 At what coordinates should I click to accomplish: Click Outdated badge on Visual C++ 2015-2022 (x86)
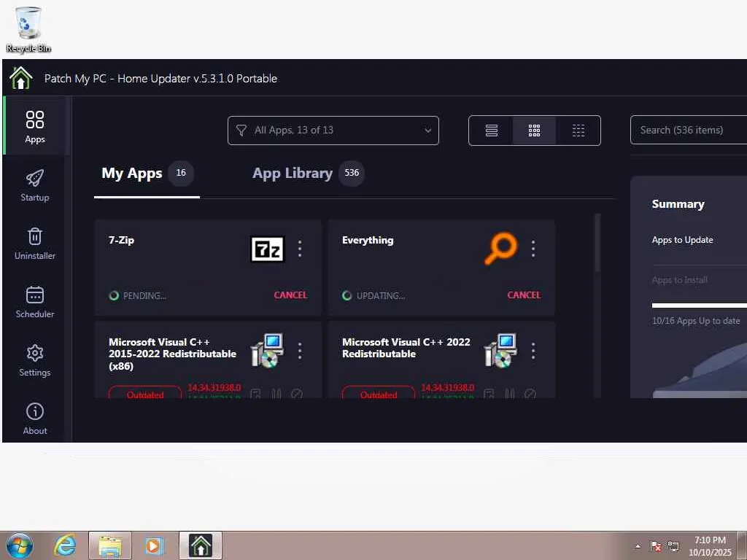pos(145,393)
